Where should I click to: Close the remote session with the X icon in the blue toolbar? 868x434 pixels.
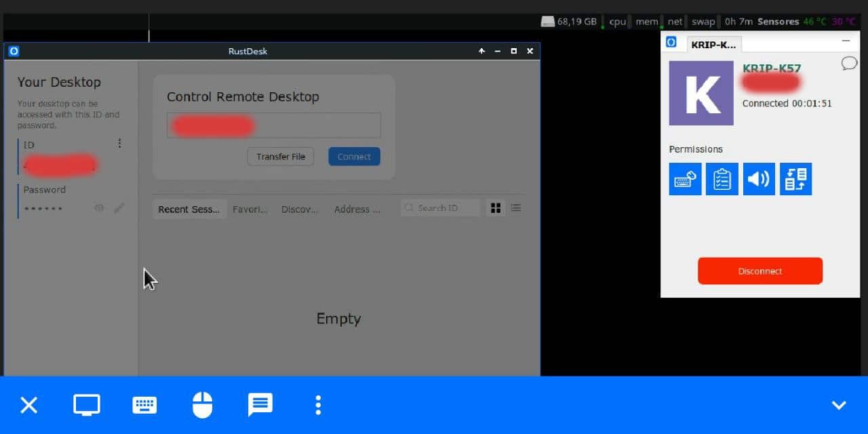pos(28,406)
